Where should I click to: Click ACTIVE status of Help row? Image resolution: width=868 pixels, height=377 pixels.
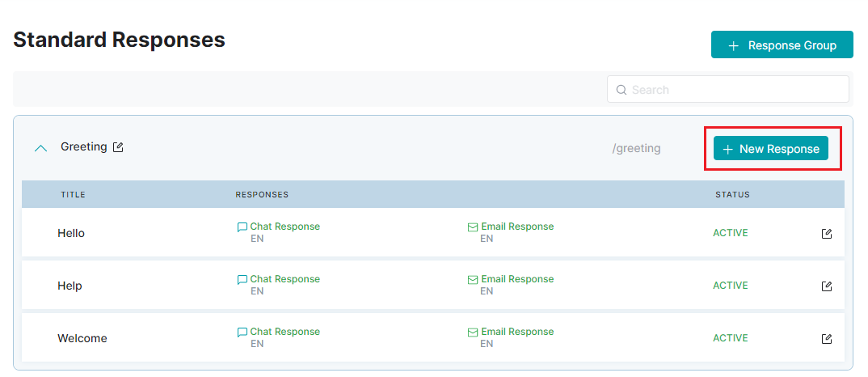tap(730, 286)
